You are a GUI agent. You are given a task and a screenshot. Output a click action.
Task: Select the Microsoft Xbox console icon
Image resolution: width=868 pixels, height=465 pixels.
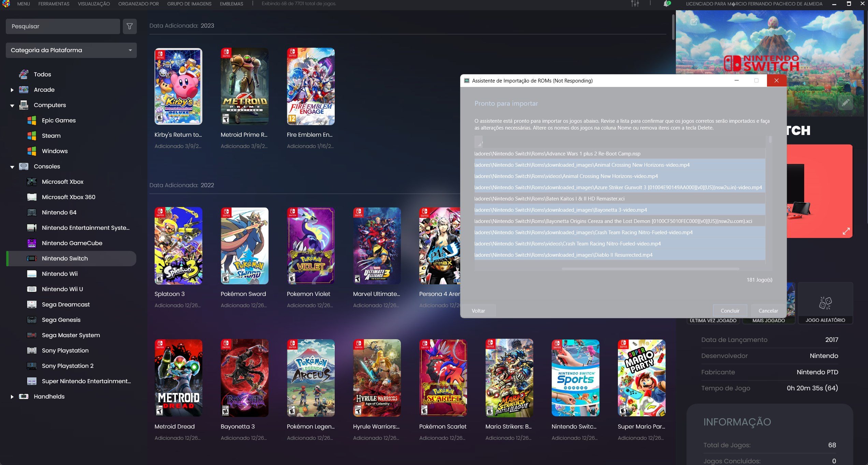click(32, 182)
